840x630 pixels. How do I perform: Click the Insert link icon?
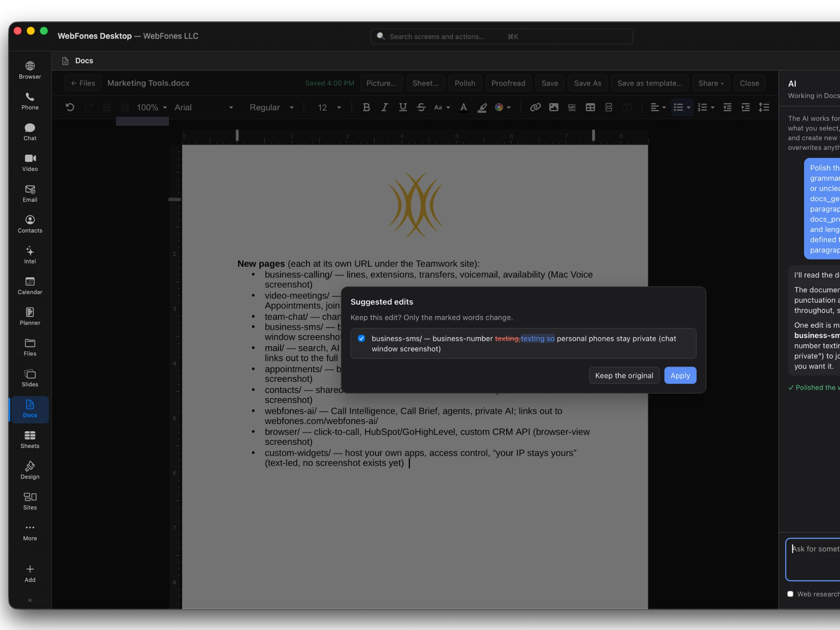535,108
